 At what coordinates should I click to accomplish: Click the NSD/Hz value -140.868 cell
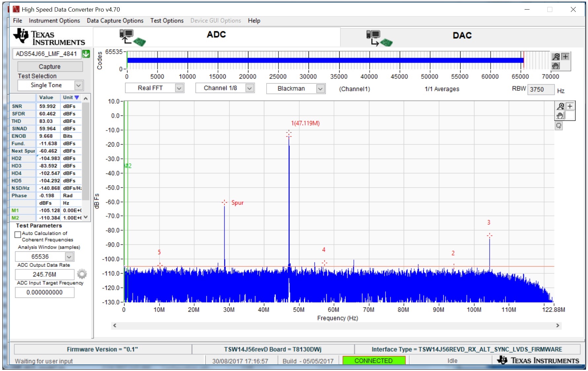[x=48, y=188]
